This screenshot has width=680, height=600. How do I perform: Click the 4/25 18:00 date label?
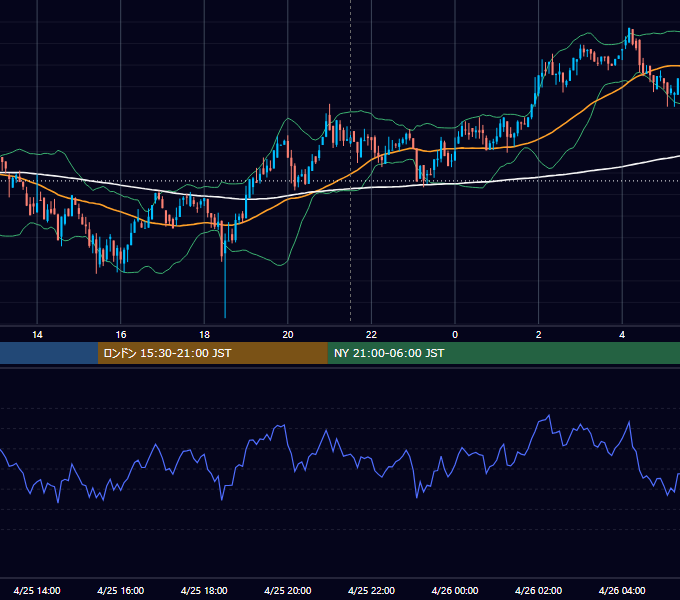coord(204,590)
